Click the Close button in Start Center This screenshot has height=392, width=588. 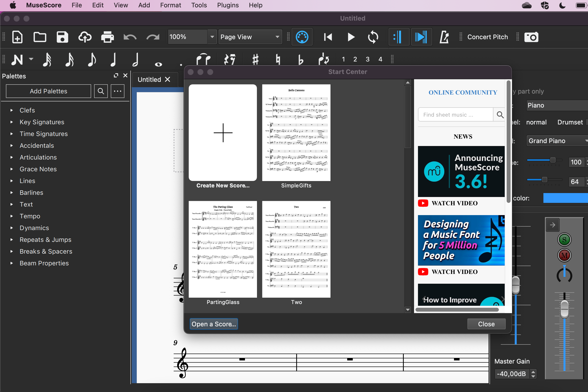(487, 324)
